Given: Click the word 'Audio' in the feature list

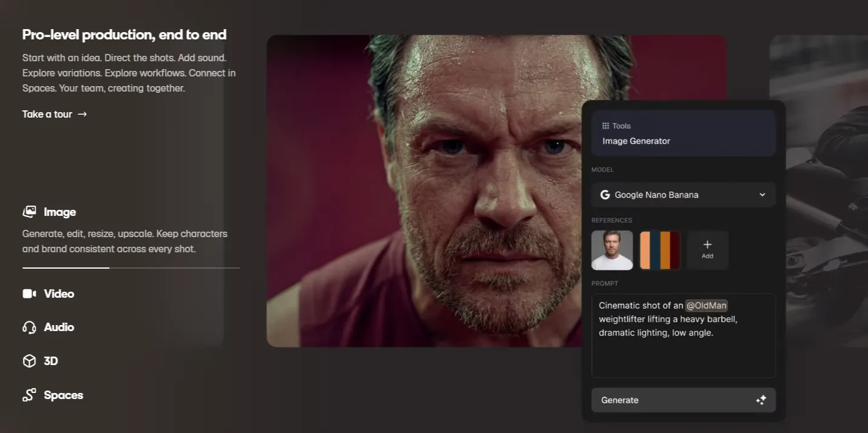Looking at the screenshot, I should (x=59, y=327).
